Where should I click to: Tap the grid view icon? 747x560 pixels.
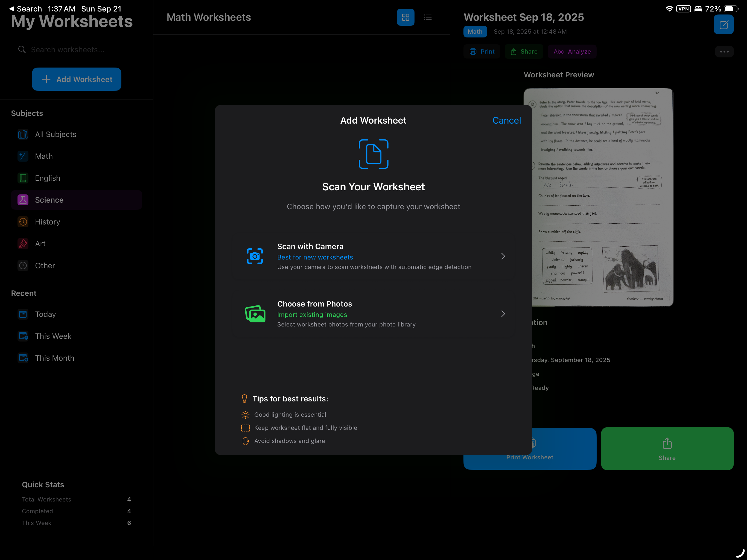coord(405,17)
